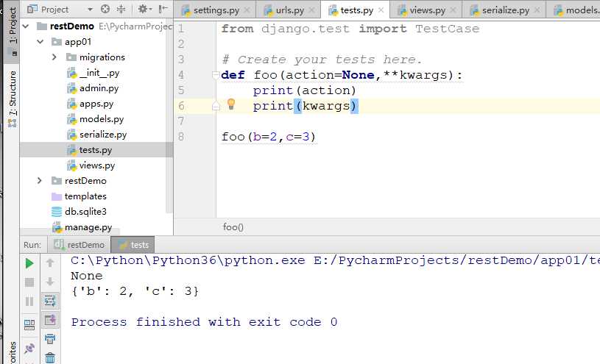
Task: Open the 1: Project side tool window
Action: [x=12, y=32]
